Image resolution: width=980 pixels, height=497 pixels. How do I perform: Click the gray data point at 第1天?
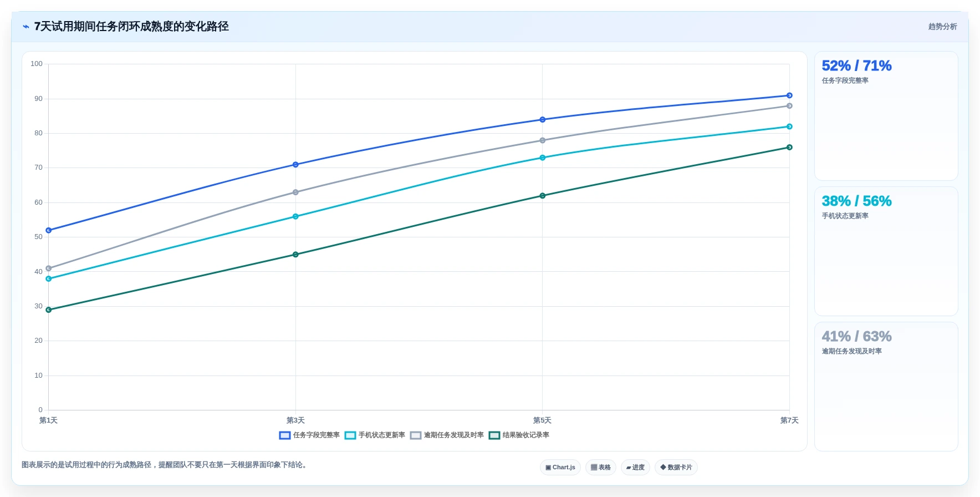point(49,268)
